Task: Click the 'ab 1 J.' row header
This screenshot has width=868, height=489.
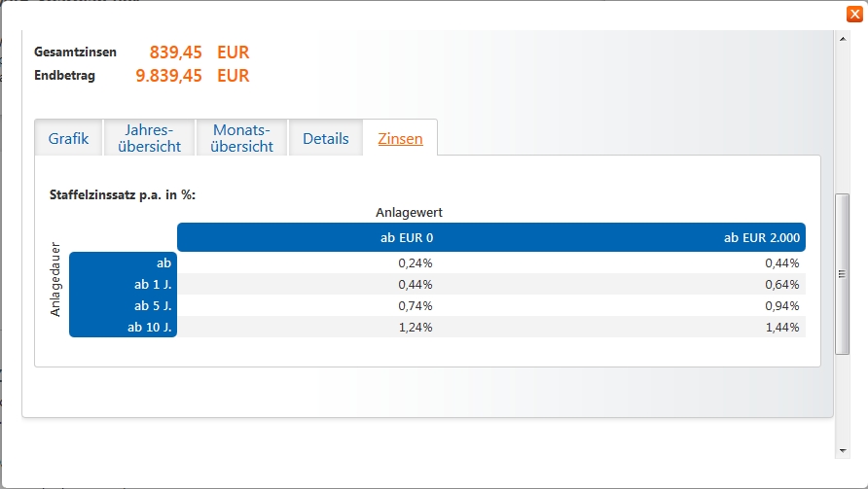Action: (154, 284)
